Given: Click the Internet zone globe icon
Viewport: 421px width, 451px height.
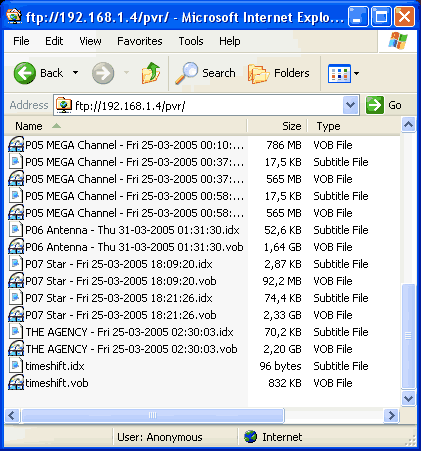Looking at the screenshot, I should (250, 437).
